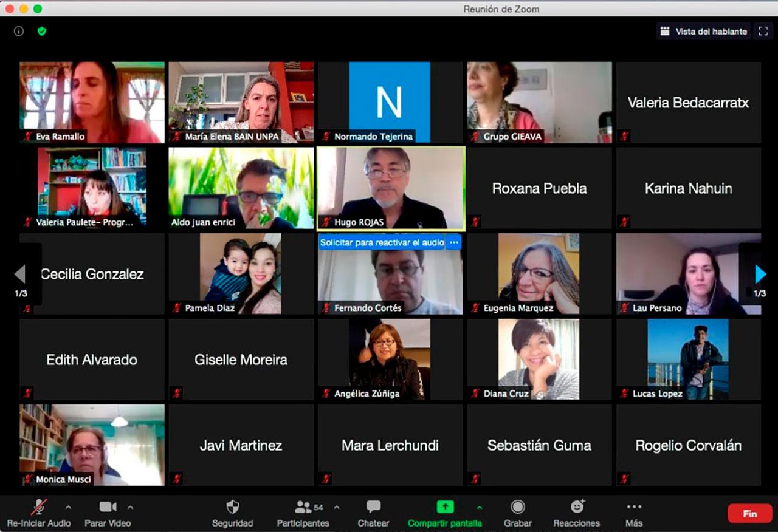Open the Seguridad shield icon

tap(232, 508)
